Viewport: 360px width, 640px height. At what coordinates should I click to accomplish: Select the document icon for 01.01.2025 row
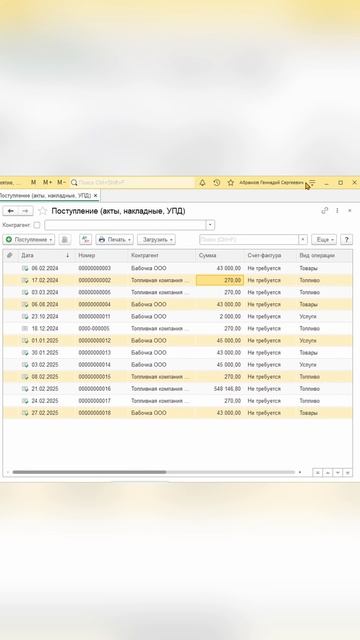click(x=25, y=340)
